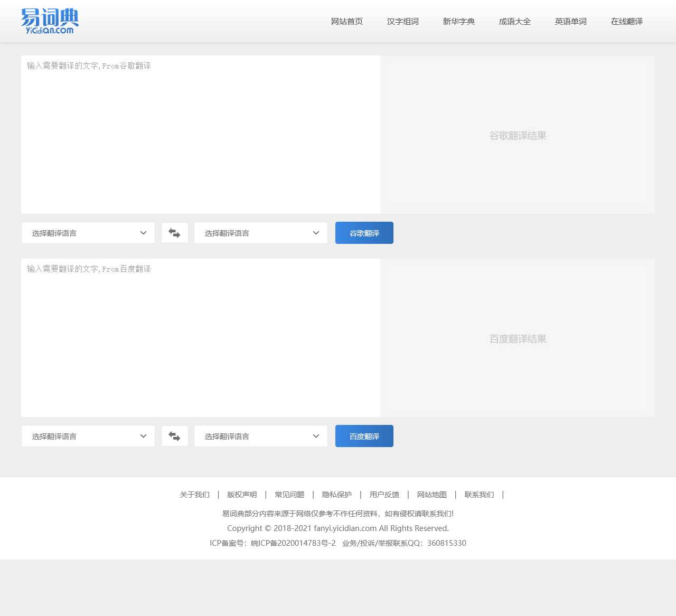Click the 百度翻译 button
Viewport: 676px width, 616px height.
point(364,436)
